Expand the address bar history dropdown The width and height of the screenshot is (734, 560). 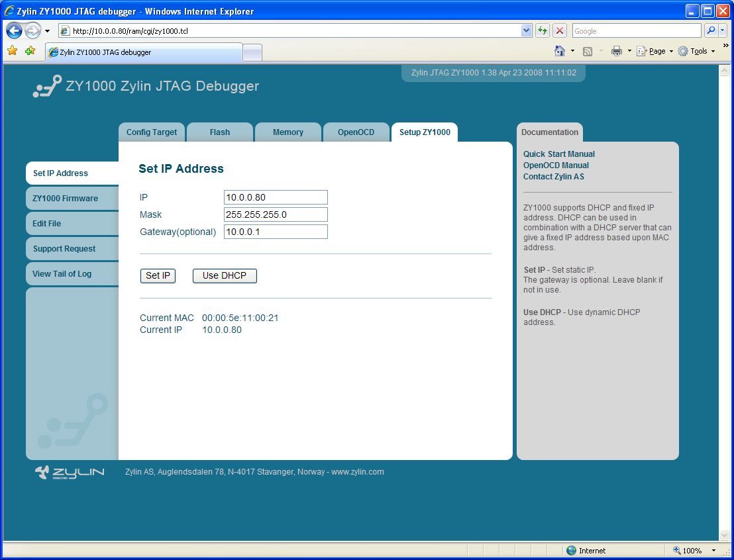click(526, 31)
